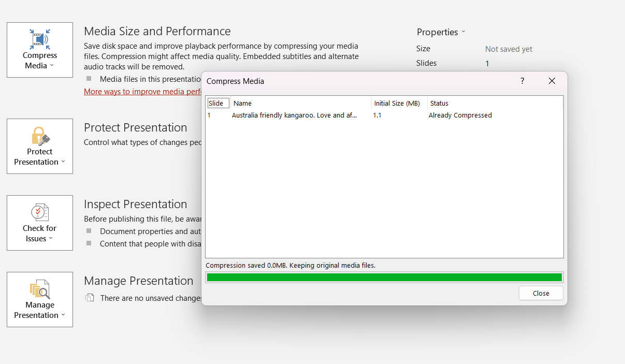Open the Compress Media dropdown button
Image resolution: width=625 pixels, height=364 pixels.
pyautogui.click(x=40, y=50)
